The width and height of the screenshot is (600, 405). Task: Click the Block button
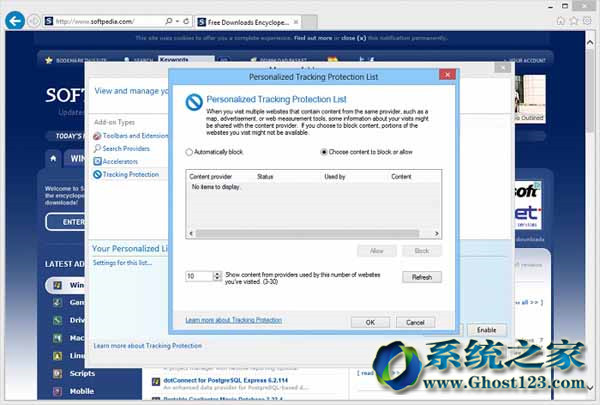coord(422,251)
